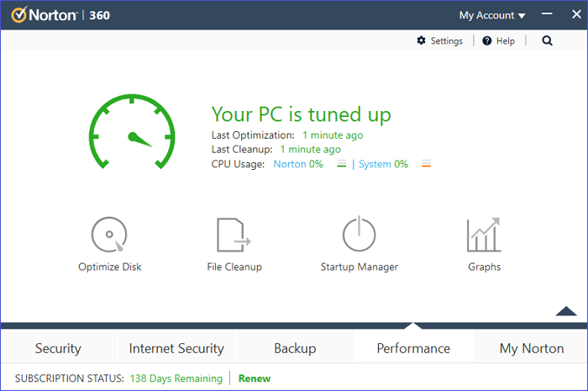Open the search magnifier icon
Image resolution: width=588 pixels, height=391 pixels.
(x=547, y=40)
